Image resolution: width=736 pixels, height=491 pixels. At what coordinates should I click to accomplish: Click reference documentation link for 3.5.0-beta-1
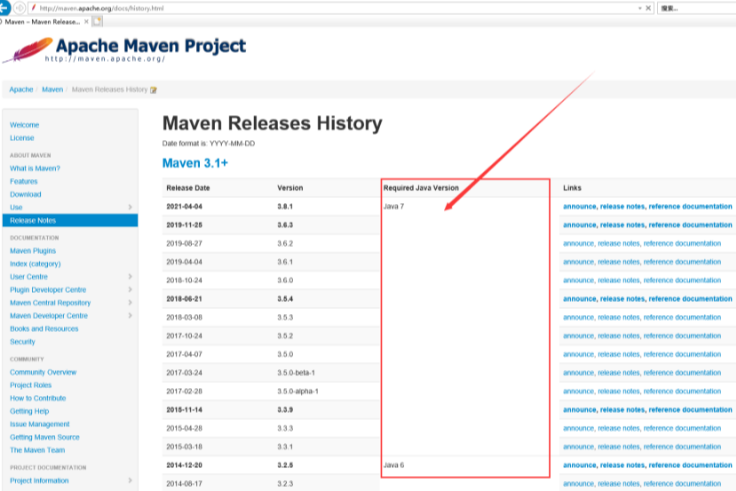[x=682, y=373]
